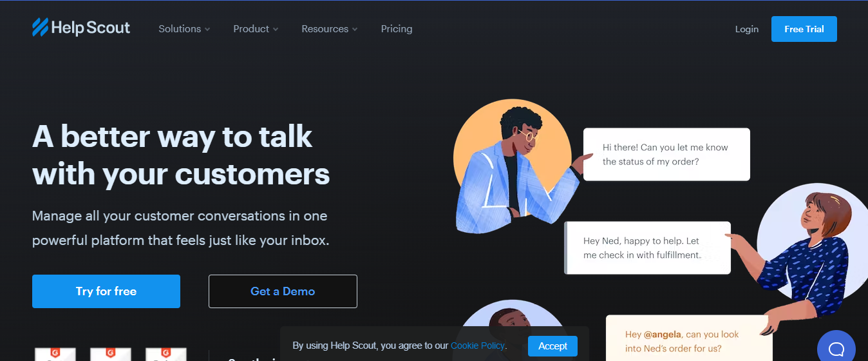
Task: Click the Help Scout logo icon
Action: click(x=41, y=27)
